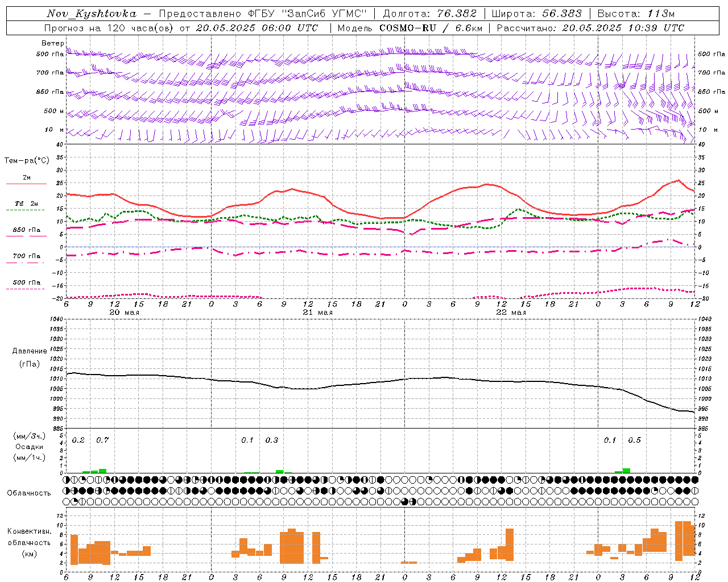The width and height of the screenshot is (728, 582).
Task: Select the text Предоставлено ФГБУ "ЗапСиб УГМС"
Action: [x=263, y=14]
